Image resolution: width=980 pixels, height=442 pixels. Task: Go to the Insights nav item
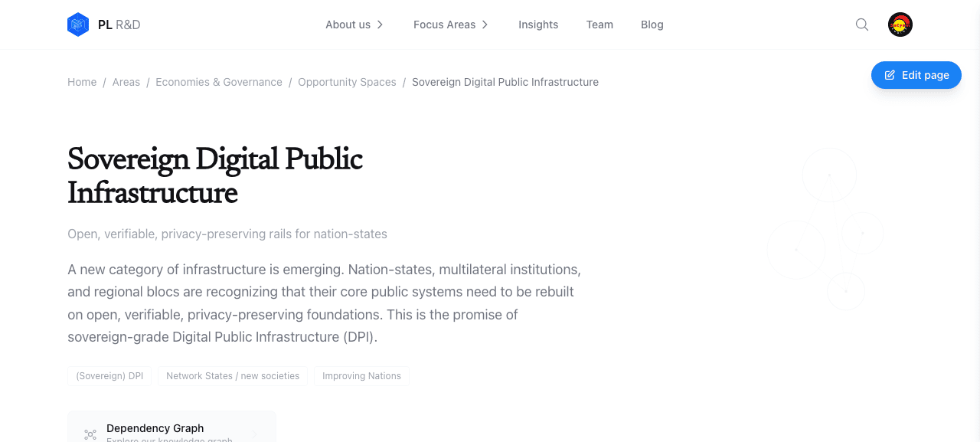[x=538, y=25]
